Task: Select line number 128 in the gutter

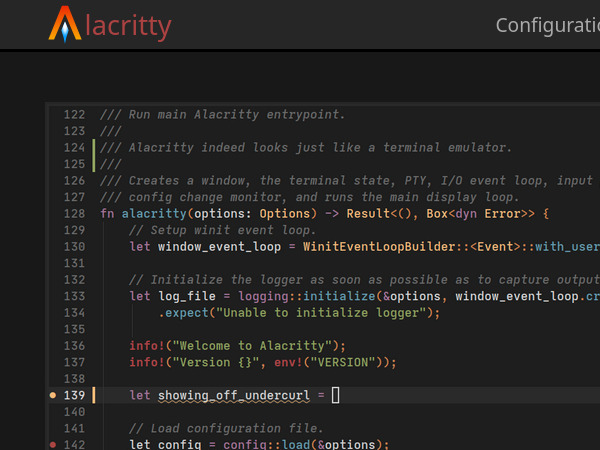Action: pyautogui.click(x=74, y=214)
